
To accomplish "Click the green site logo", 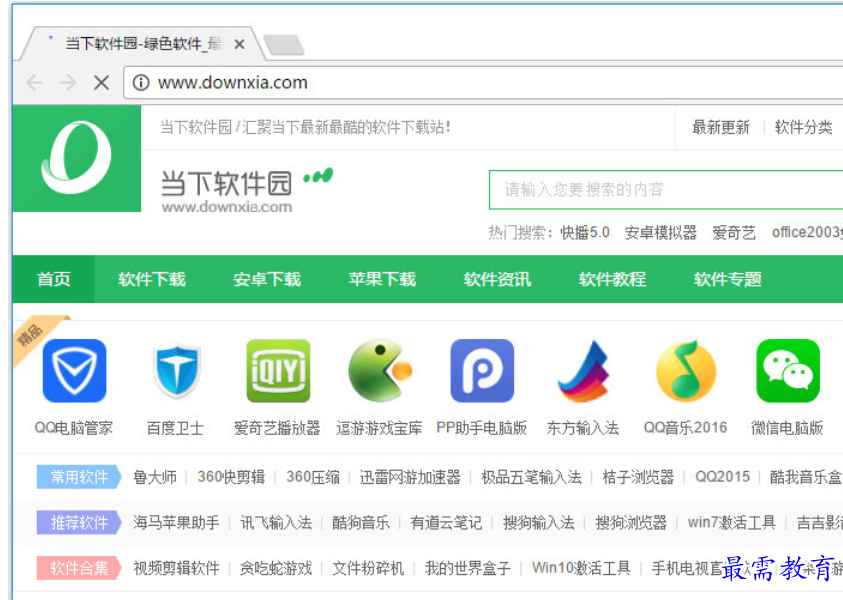I will tap(77, 158).
